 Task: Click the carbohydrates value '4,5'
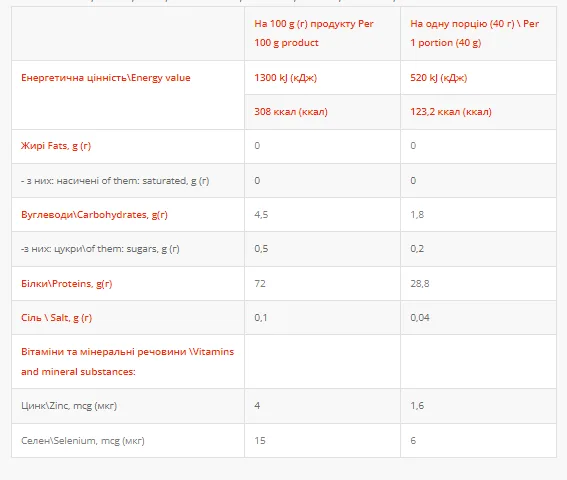261,214
